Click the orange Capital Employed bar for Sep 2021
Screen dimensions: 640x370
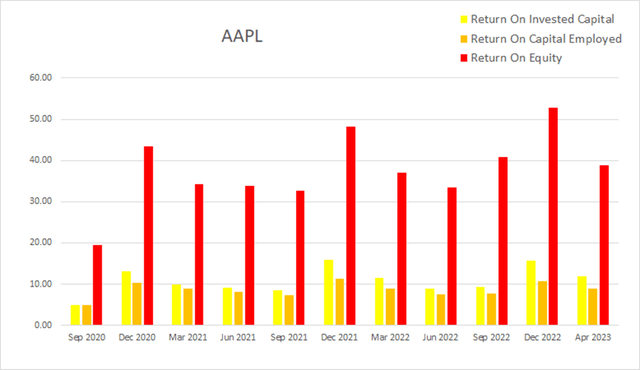[289, 310]
